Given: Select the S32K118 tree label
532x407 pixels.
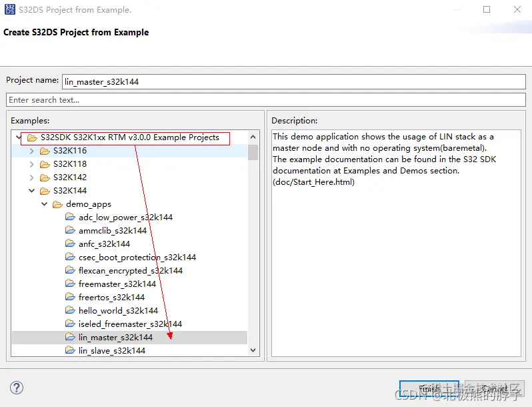Looking at the screenshot, I should click(x=70, y=164).
